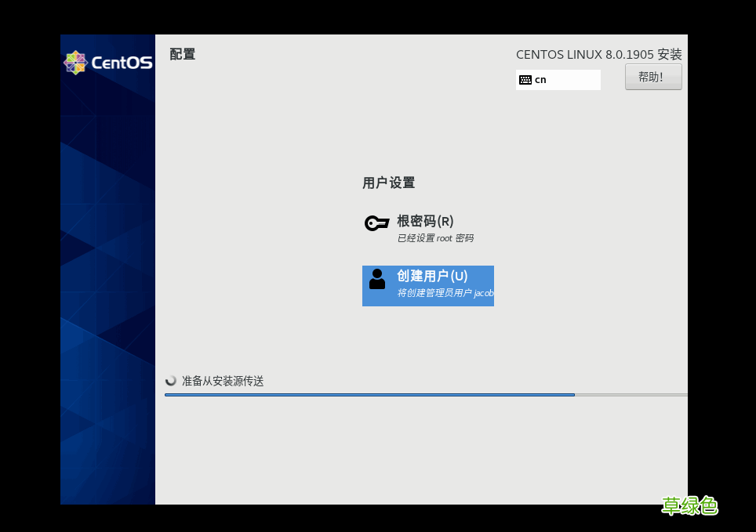Click the 用户设置 section heading

tap(388, 183)
